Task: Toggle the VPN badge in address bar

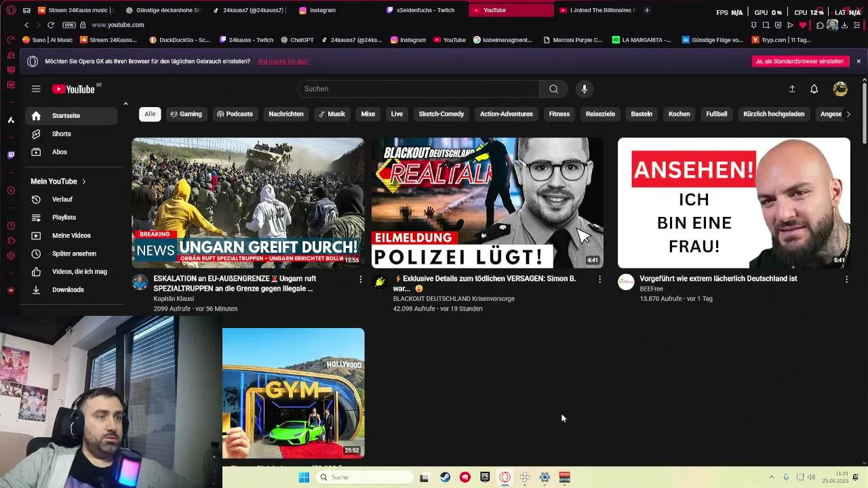Action: (68, 25)
